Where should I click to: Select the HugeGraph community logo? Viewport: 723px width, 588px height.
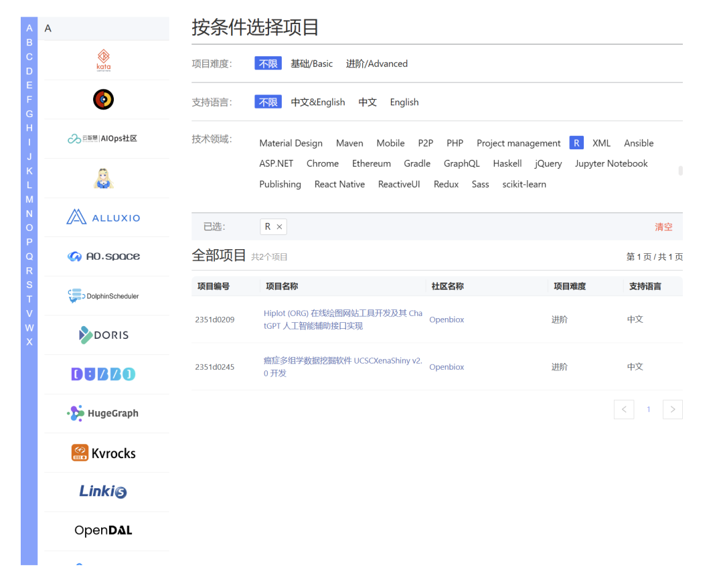pyautogui.click(x=104, y=413)
